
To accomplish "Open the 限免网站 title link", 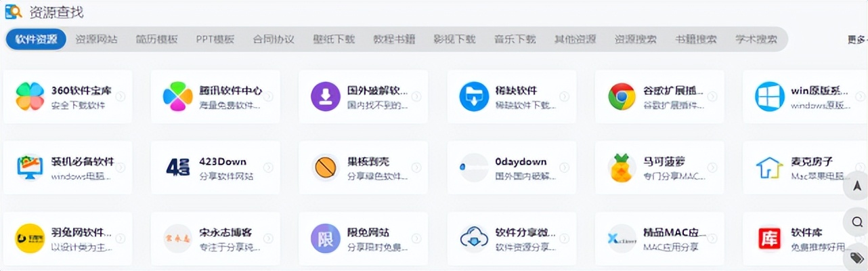I will [368, 233].
